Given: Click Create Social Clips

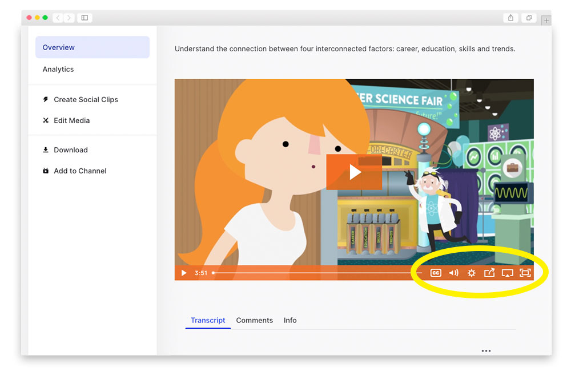Looking at the screenshot, I should tap(86, 99).
